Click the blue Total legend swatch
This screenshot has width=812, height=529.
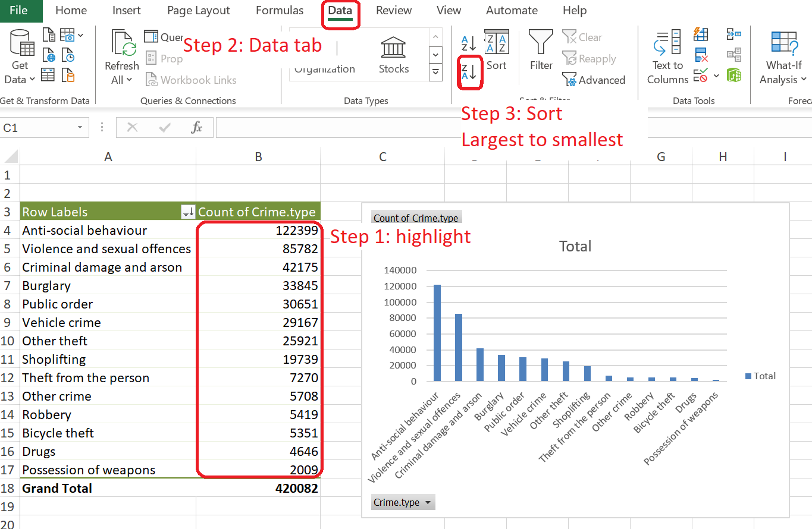point(748,376)
